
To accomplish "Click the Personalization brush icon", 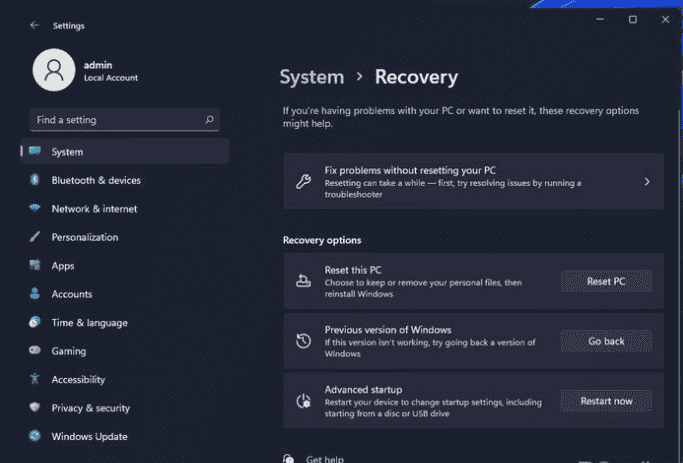I will pyautogui.click(x=35, y=238).
